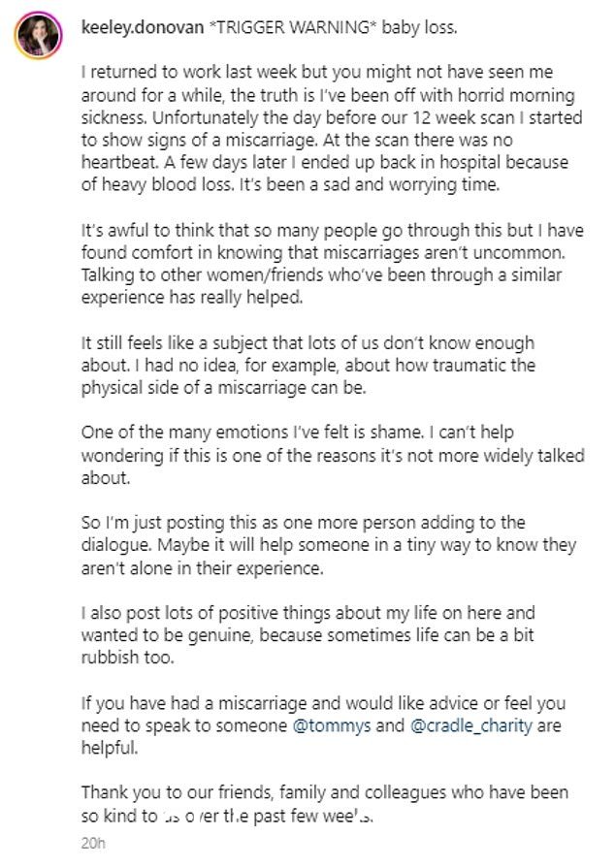This screenshot has height=868, width=615.
Task: Click the paragraph 'One of the many emotions'
Action: tap(333, 455)
